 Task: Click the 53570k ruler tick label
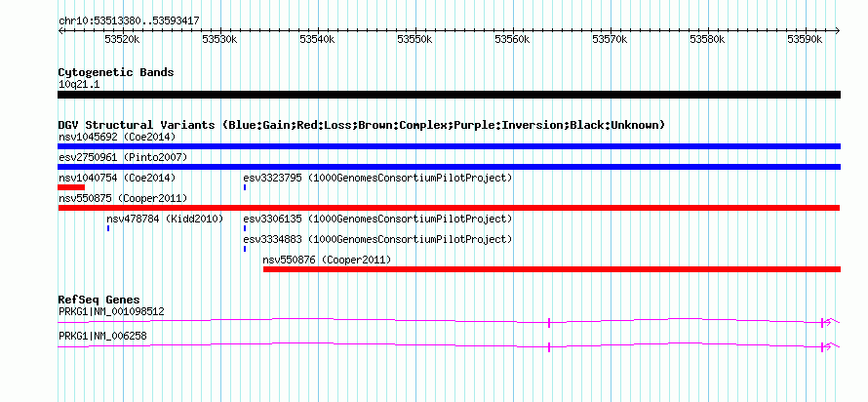(x=610, y=39)
